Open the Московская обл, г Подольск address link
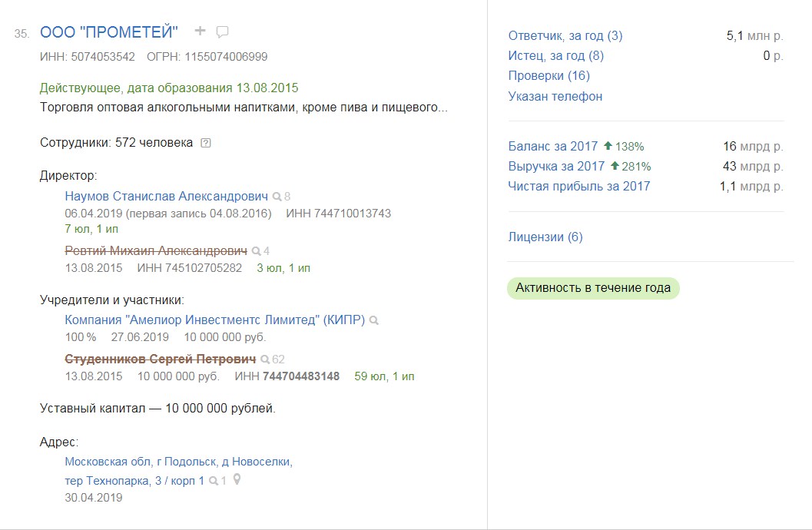812x530 pixels. pos(178,462)
